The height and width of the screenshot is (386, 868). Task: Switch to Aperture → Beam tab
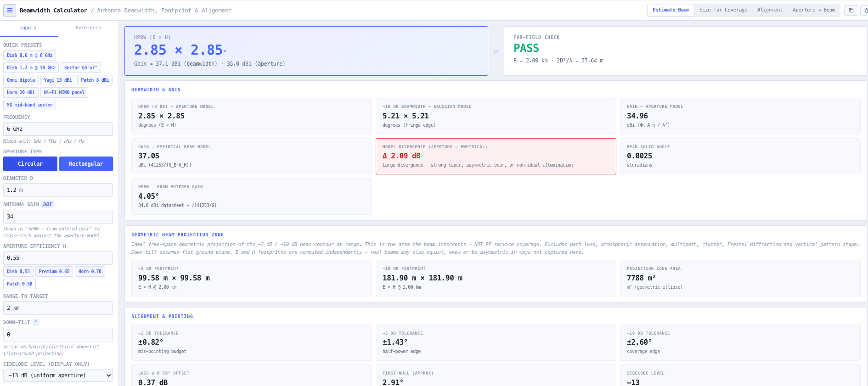click(814, 10)
